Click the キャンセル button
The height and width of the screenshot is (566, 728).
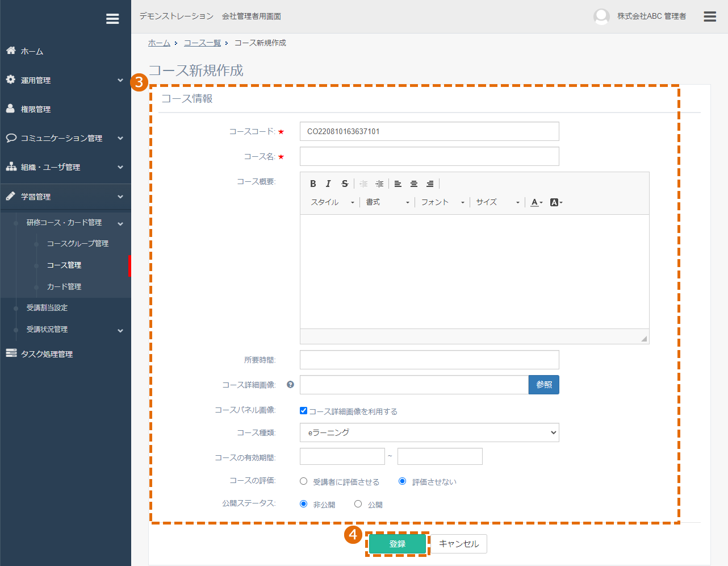point(459,544)
